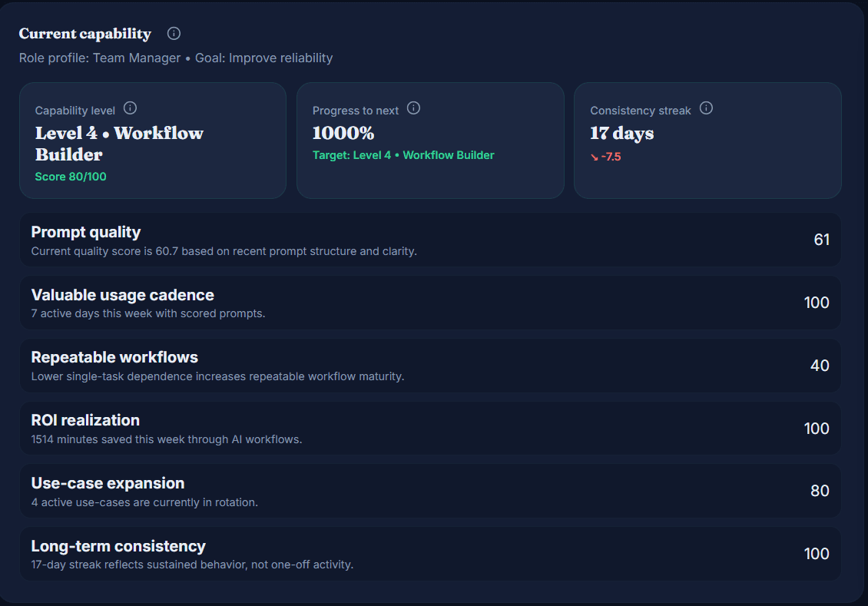Image resolution: width=868 pixels, height=606 pixels.
Task: Open the info tooltip beside Current capability
Action: [x=173, y=33]
